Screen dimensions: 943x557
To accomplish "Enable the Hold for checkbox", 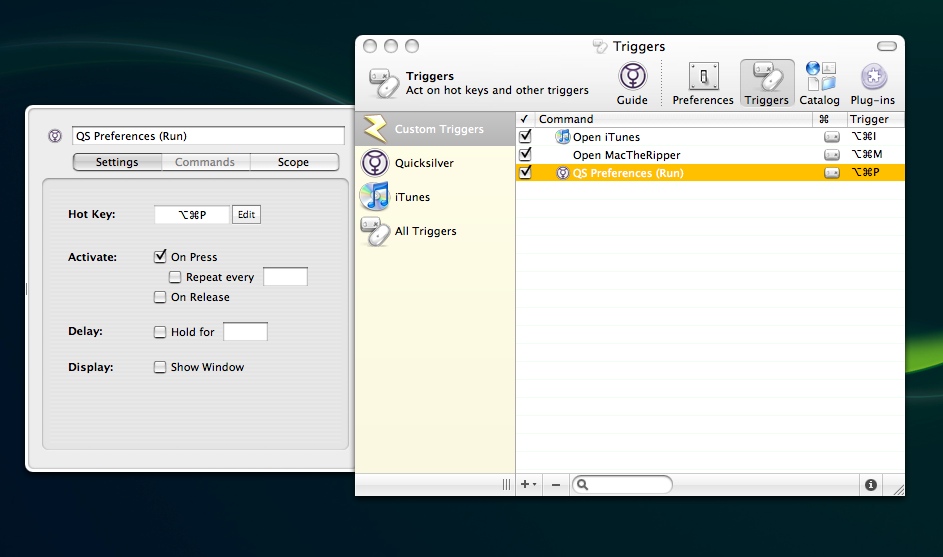I will (160, 332).
